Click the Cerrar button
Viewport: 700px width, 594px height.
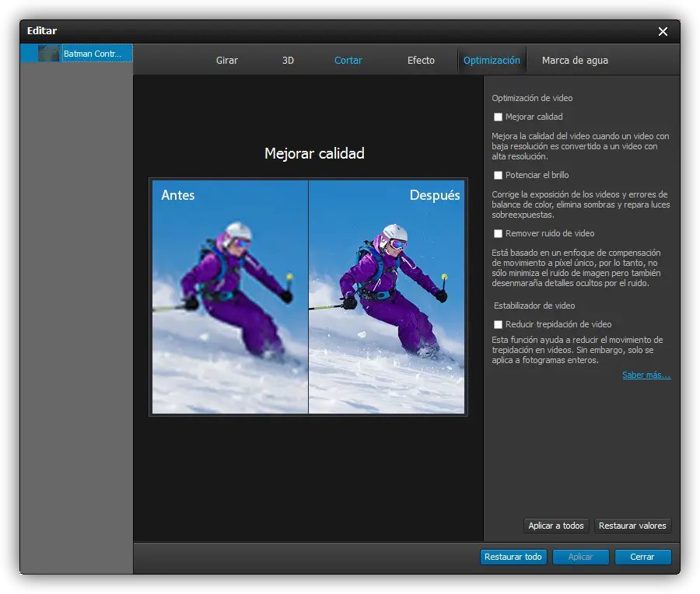click(642, 557)
